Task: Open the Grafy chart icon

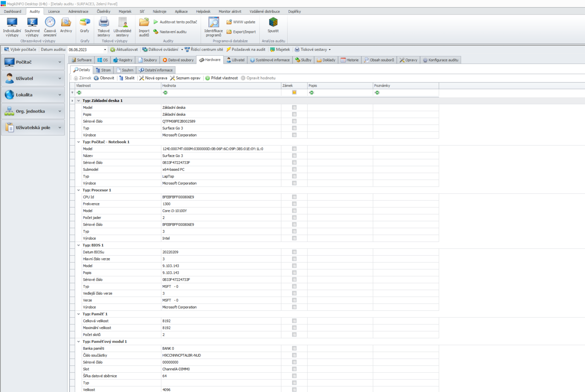Action: coord(84,23)
